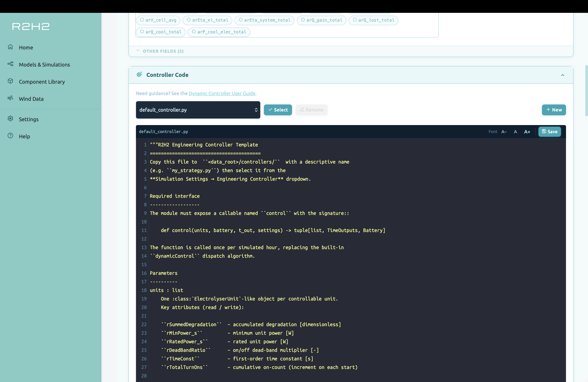Screen dimensions: 588x382
Task: Toggle the arQ_lost_total field chip
Action: click(374, 20)
